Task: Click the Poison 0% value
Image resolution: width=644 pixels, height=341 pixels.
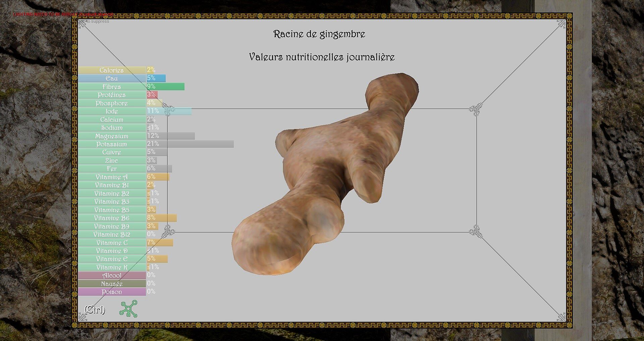Action: pyautogui.click(x=151, y=291)
